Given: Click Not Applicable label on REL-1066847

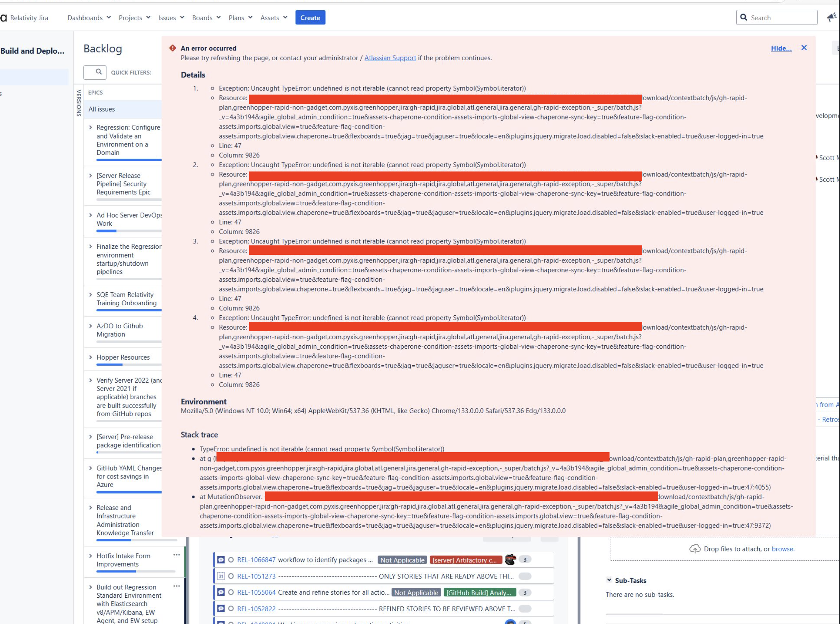Looking at the screenshot, I should (402, 560).
